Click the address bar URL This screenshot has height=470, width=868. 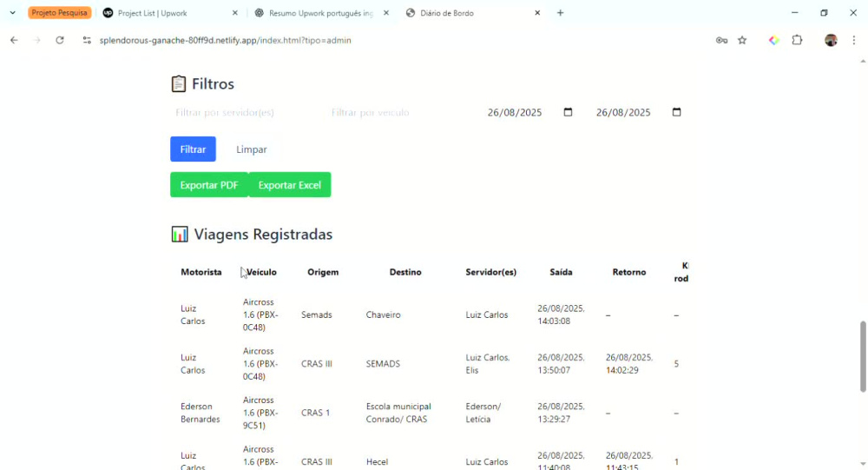(226, 40)
